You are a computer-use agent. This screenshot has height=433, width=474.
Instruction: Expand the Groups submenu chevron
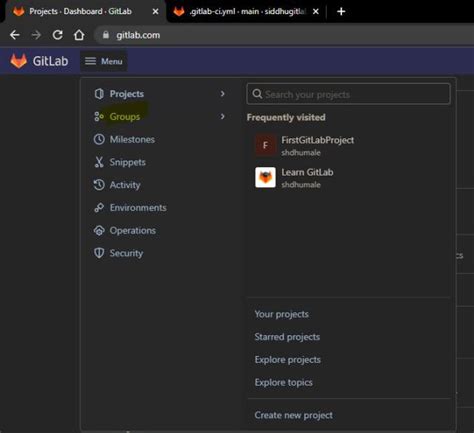pyautogui.click(x=222, y=116)
